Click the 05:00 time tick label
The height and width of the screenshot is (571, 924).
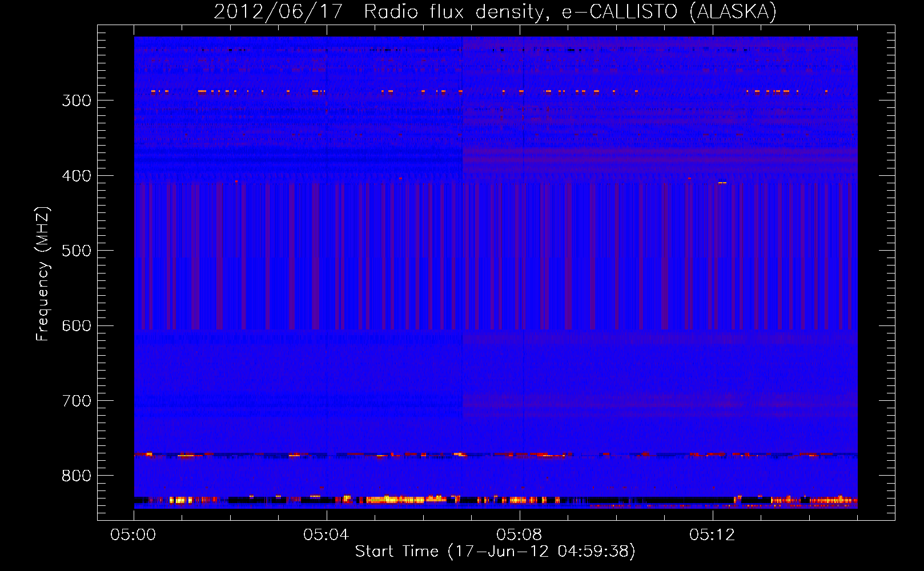[x=133, y=535]
